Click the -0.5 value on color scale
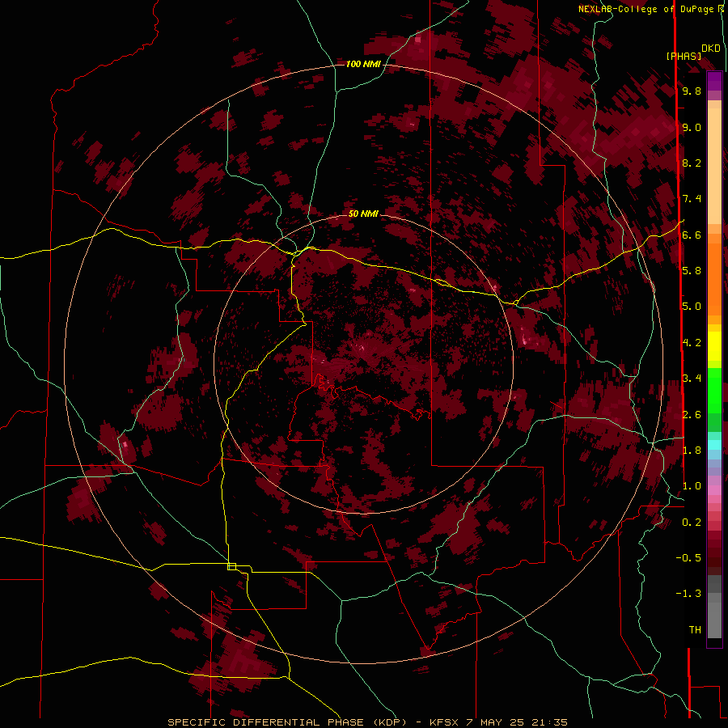 coord(688,558)
